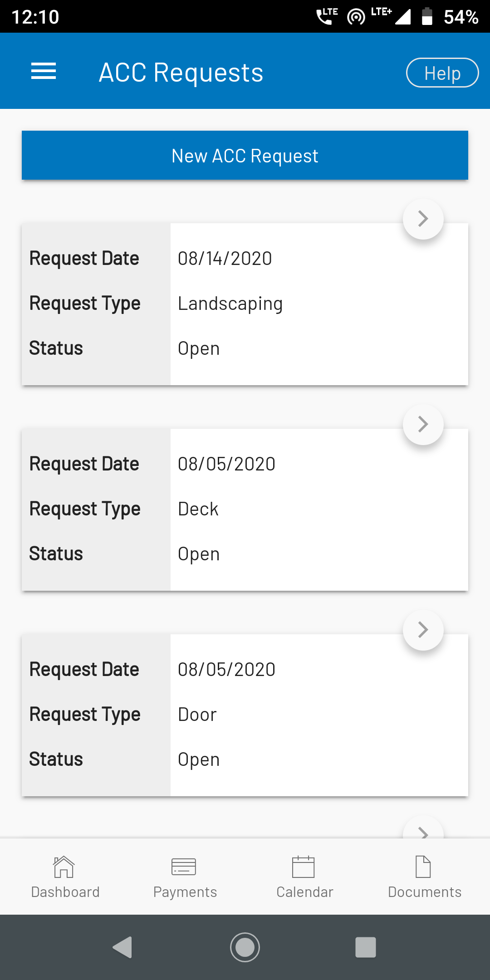Tap the Documents file icon
Image resolution: width=490 pixels, height=980 pixels.
(423, 867)
